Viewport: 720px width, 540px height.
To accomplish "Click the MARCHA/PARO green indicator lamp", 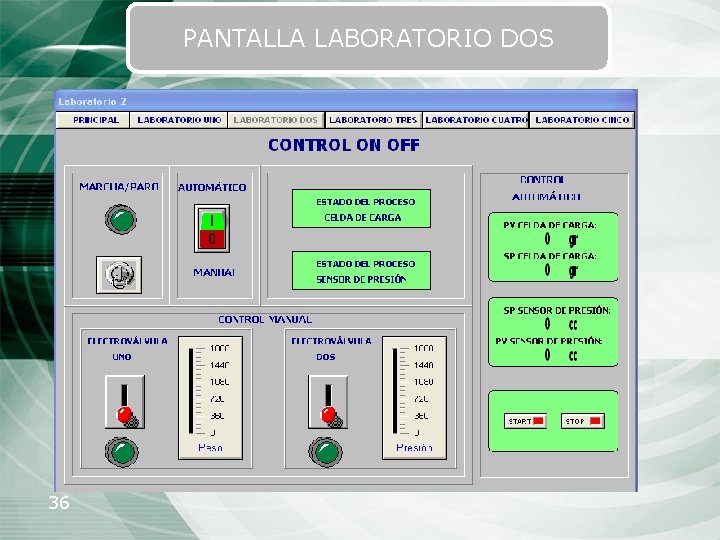I will click(x=121, y=219).
